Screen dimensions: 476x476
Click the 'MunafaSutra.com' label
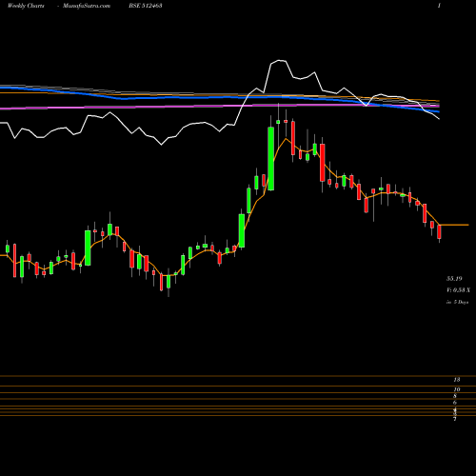click(87, 6)
